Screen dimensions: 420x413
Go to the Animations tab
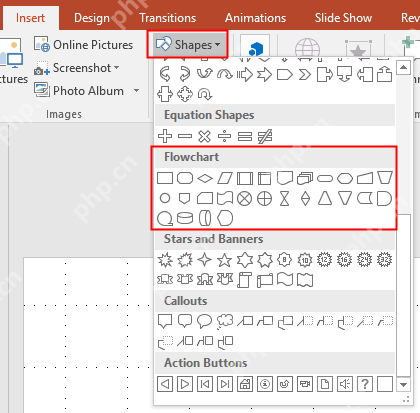click(x=255, y=18)
